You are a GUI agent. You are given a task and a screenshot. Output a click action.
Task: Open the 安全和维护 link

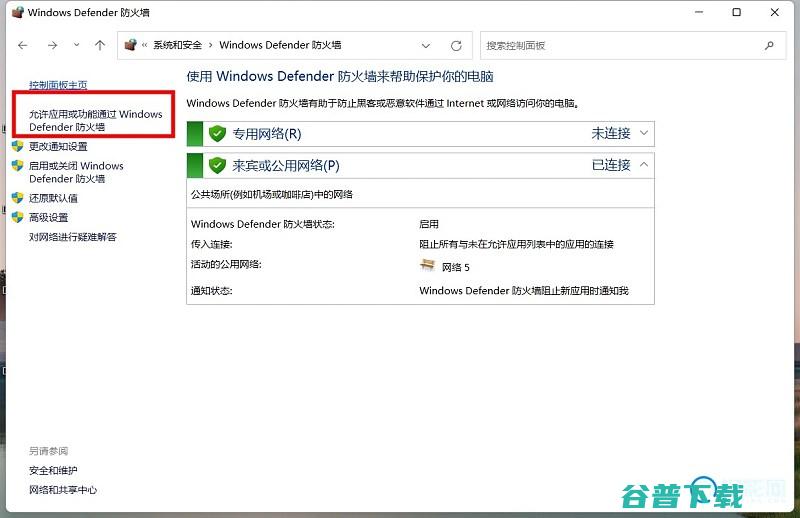pos(53,471)
